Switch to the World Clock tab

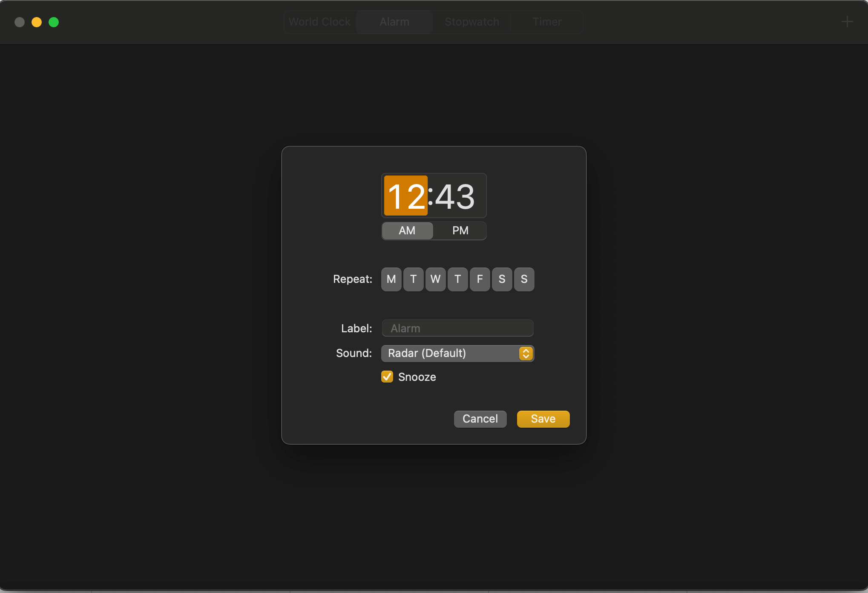pyautogui.click(x=319, y=22)
